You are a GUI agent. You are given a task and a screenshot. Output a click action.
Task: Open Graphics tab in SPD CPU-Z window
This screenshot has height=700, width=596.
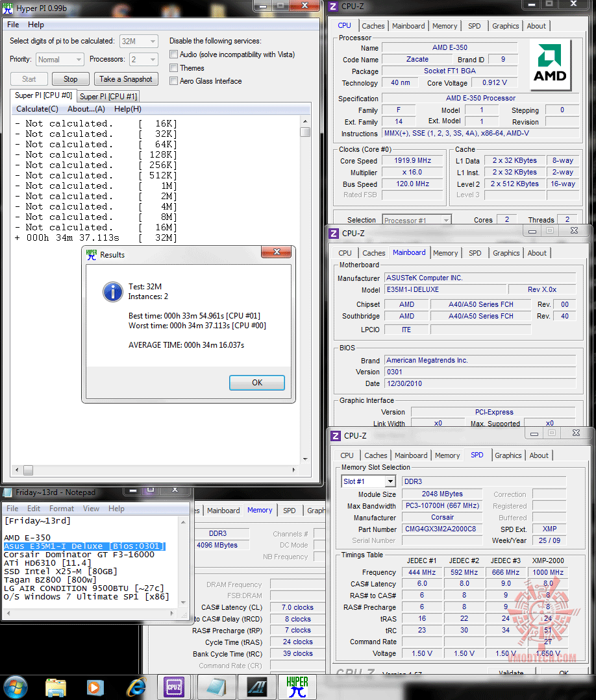click(x=508, y=455)
